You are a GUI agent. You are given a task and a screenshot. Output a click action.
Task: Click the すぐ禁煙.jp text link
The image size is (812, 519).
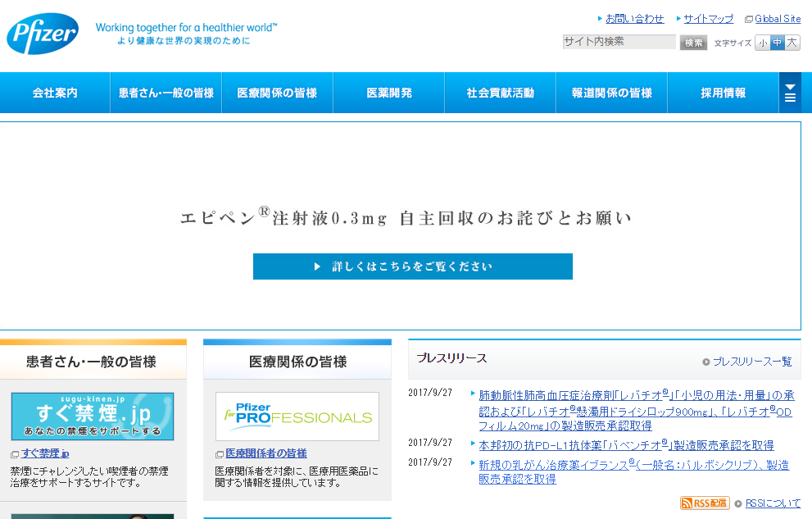pyautogui.click(x=46, y=453)
